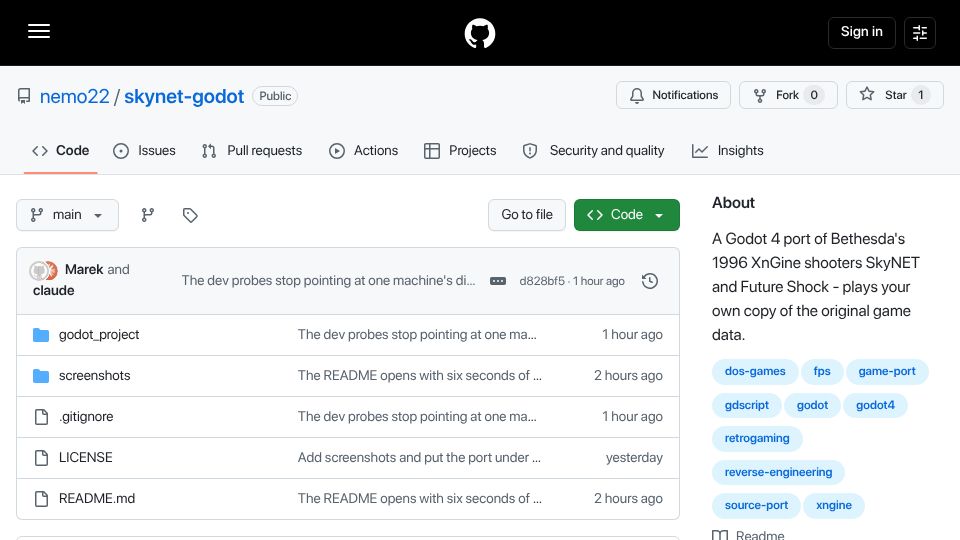Image resolution: width=960 pixels, height=540 pixels.
Task: Switch to the Projects tab
Action: click(460, 151)
